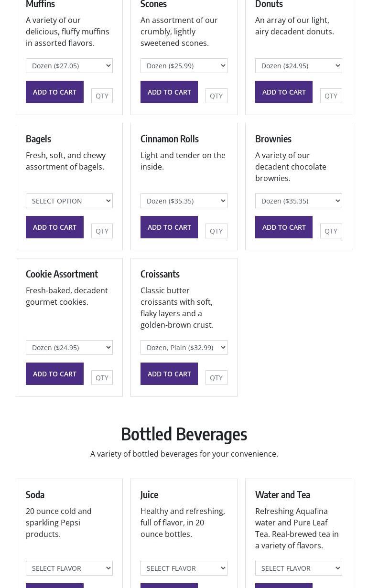The width and height of the screenshot is (368, 588).
Task: Open the Cookie Assortment dozen dropdown
Action: click(69, 347)
